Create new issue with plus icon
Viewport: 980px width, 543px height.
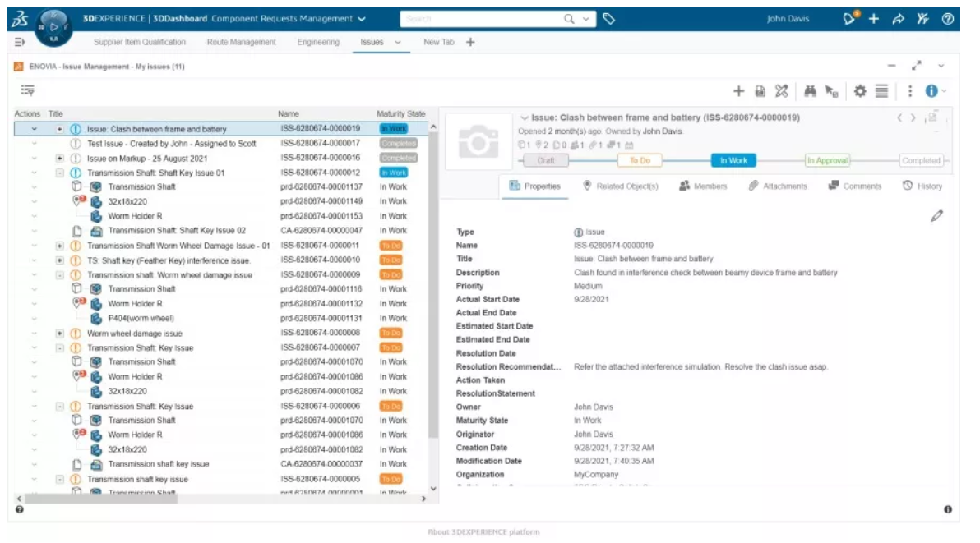[x=739, y=91]
